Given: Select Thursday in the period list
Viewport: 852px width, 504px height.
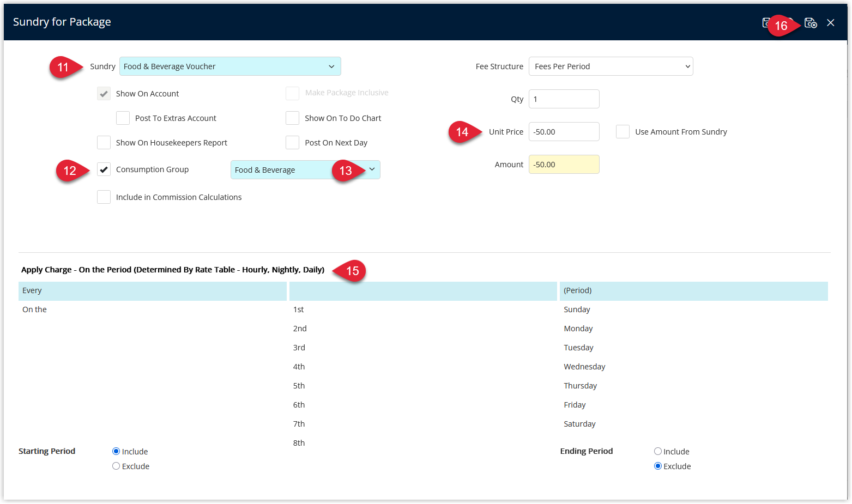Looking at the screenshot, I should coord(694,386).
